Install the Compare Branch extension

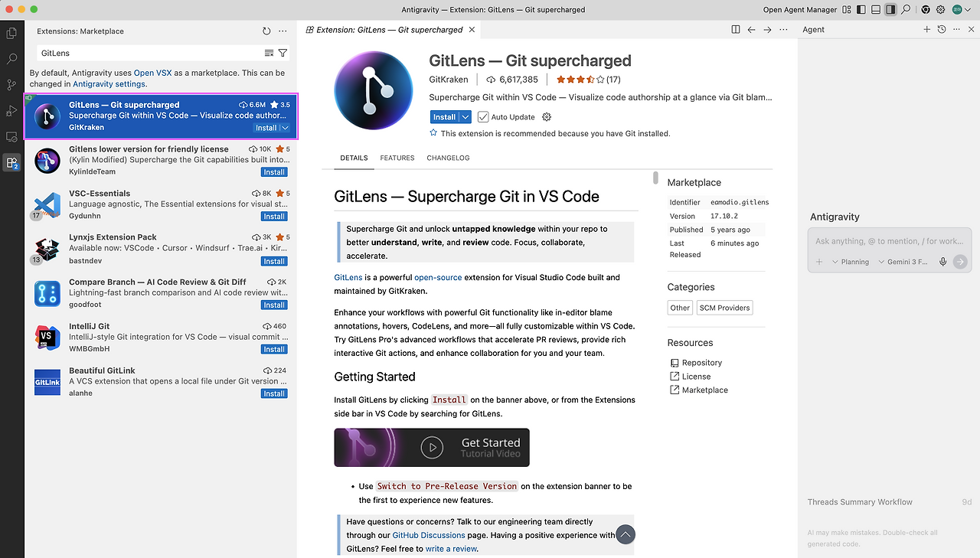[x=274, y=305]
